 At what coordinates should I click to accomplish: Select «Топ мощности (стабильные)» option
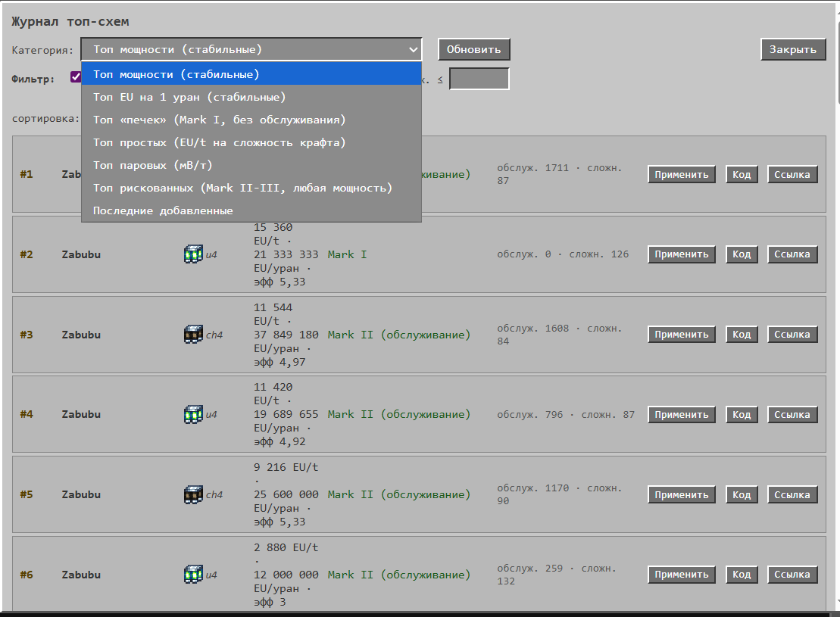point(251,74)
